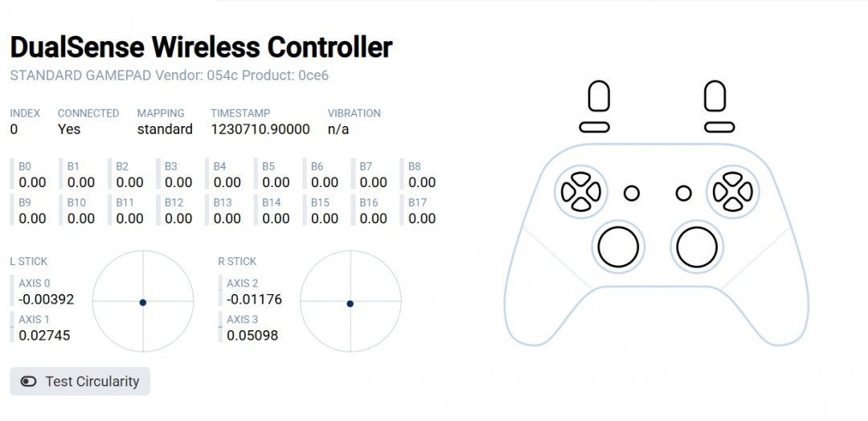The height and width of the screenshot is (421, 868).
Task: Click the L STICK position graph
Action: coord(143,302)
